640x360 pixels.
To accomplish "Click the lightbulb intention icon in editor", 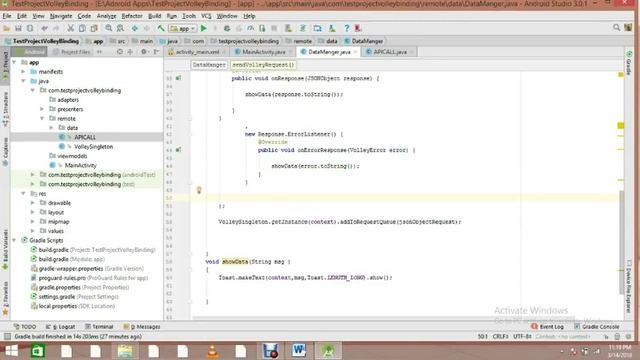I will pyautogui.click(x=199, y=190).
